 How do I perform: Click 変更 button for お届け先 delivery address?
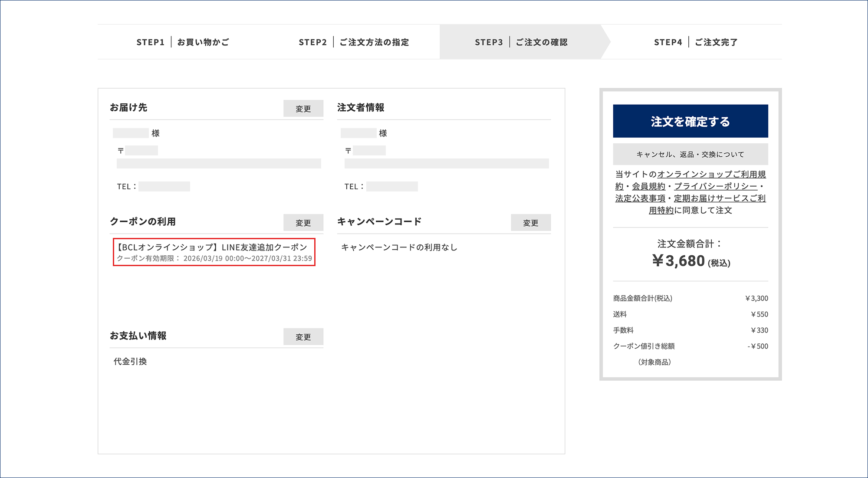tap(303, 109)
